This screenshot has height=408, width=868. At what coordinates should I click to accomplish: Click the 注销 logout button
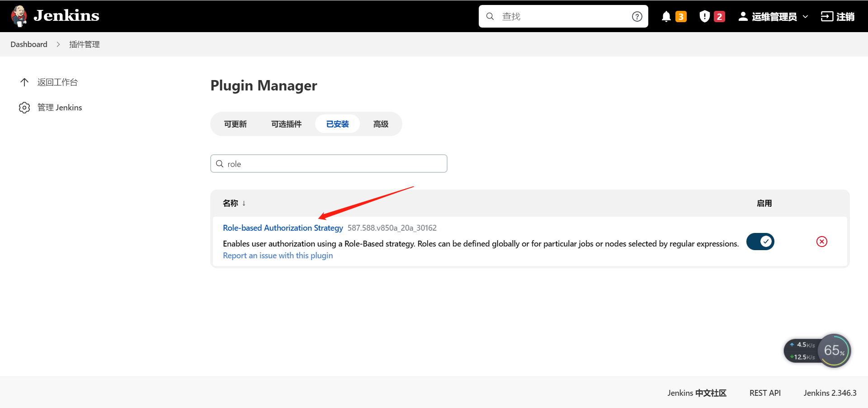(x=838, y=17)
